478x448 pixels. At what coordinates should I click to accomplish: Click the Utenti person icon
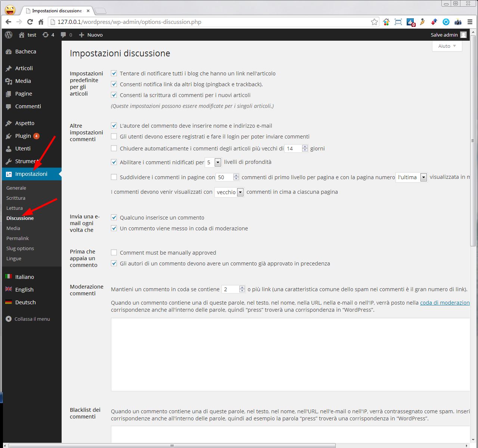pos(9,149)
